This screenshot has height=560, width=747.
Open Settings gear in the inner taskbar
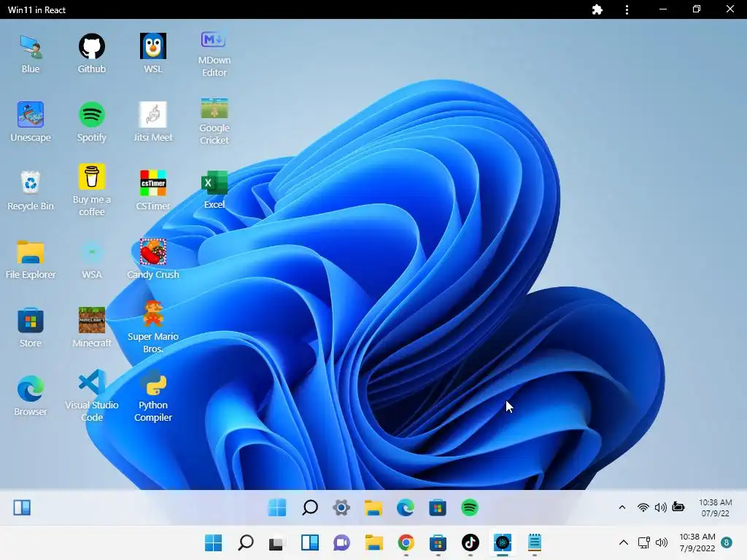coord(341,507)
